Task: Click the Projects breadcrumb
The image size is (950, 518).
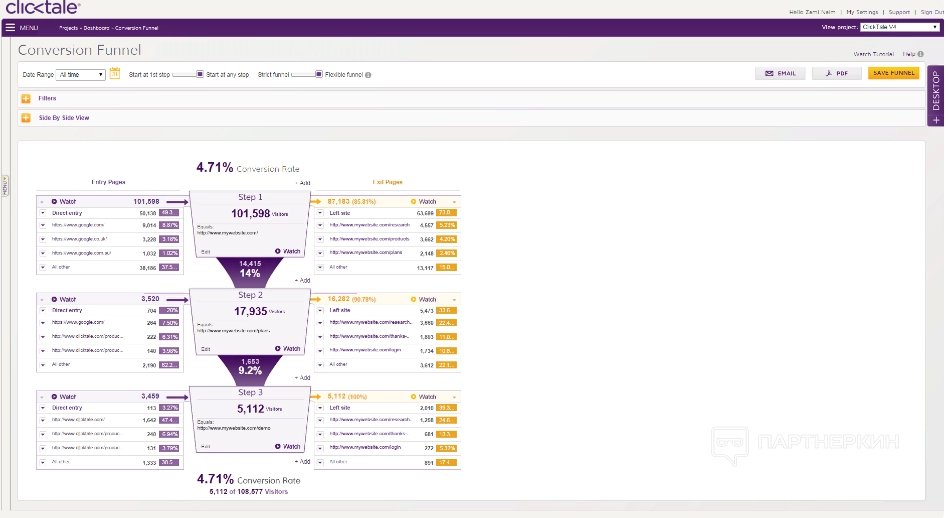Action: point(68,28)
